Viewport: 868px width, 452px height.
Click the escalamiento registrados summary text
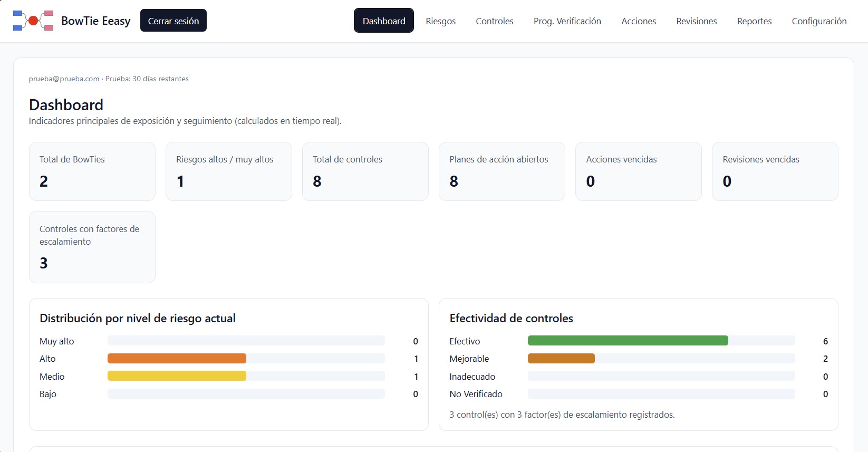562,415
